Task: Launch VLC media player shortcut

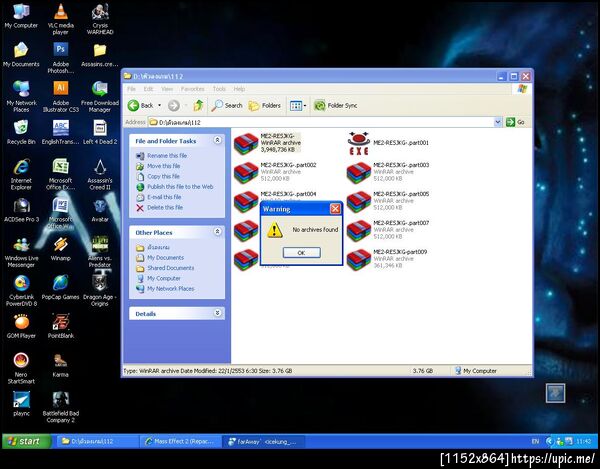Action: tap(60, 19)
